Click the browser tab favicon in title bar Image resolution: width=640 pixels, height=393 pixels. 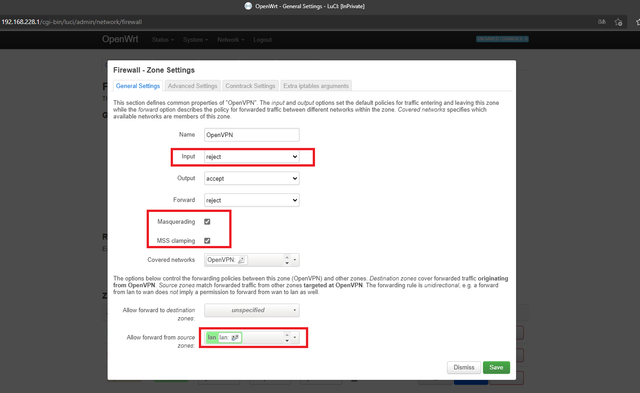pyautogui.click(x=248, y=6)
